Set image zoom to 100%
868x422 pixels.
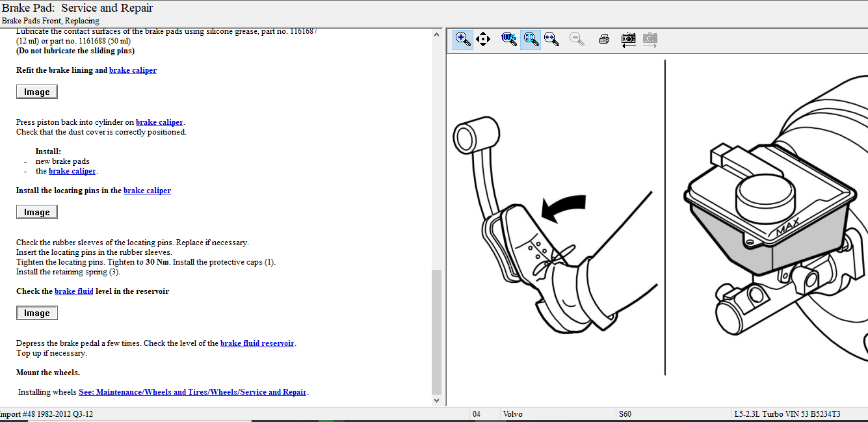(x=509, y=39)
